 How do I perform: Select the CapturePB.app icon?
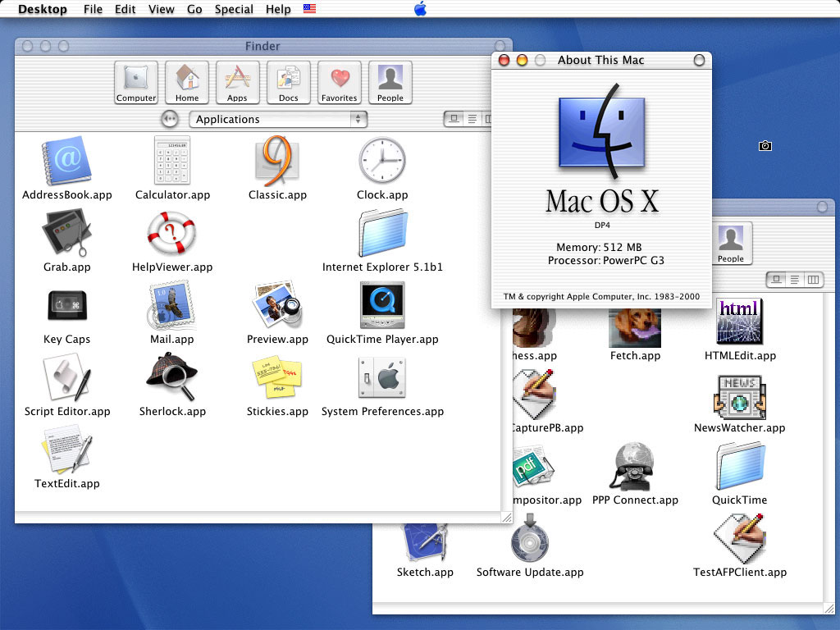[x=534, y=394]
